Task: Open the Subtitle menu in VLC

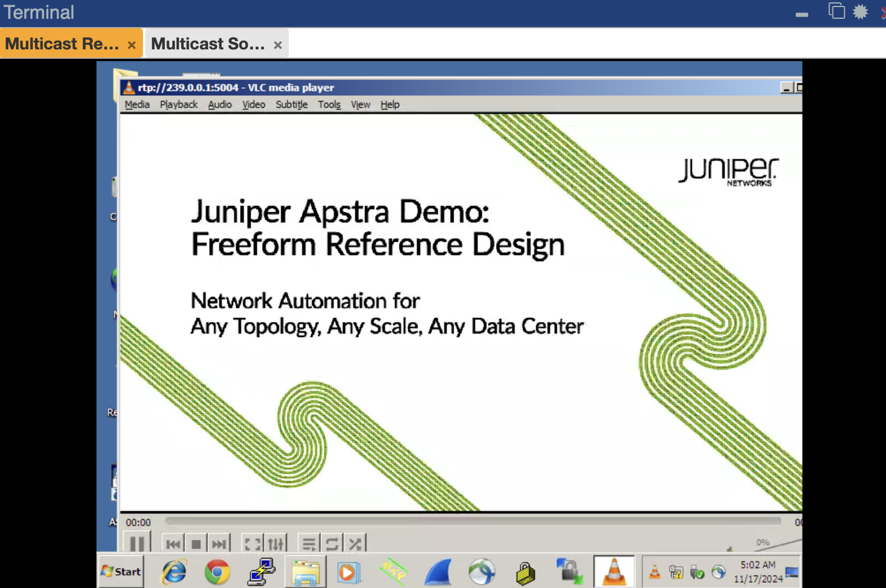Action: [291, 104]
